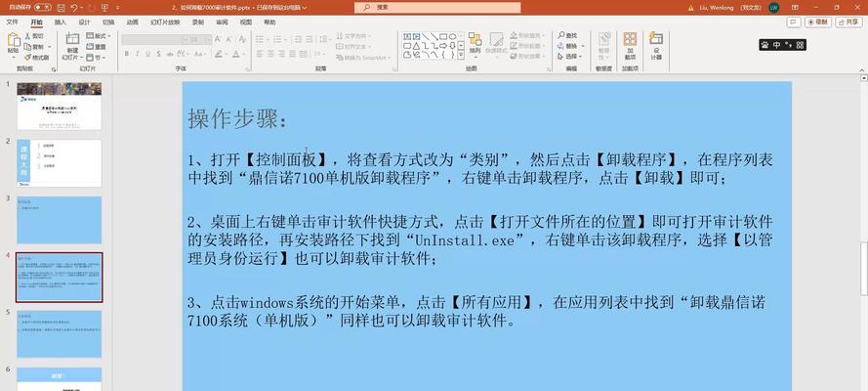
Task: Click the LW account avatar
Action: tap(774, 8)
